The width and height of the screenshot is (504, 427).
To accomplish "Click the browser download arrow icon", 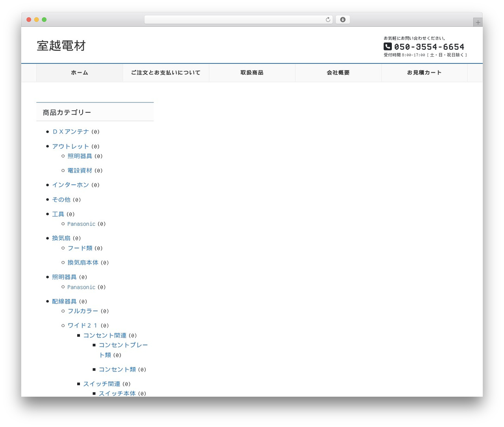I will tap(343, 20).
